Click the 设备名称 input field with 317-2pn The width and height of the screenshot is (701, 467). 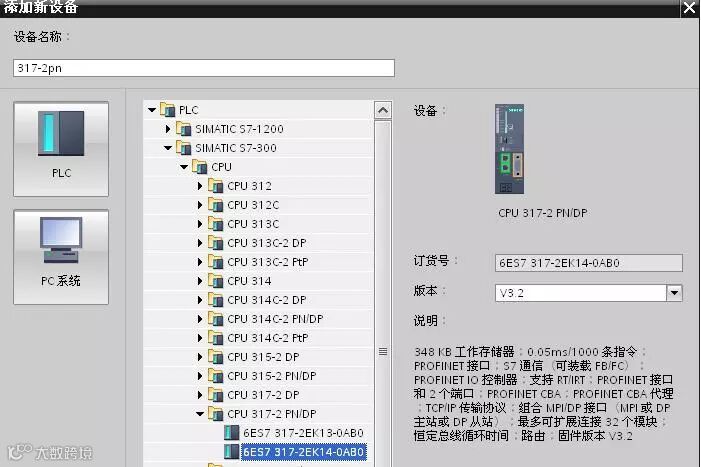click(x=204, y=68)
